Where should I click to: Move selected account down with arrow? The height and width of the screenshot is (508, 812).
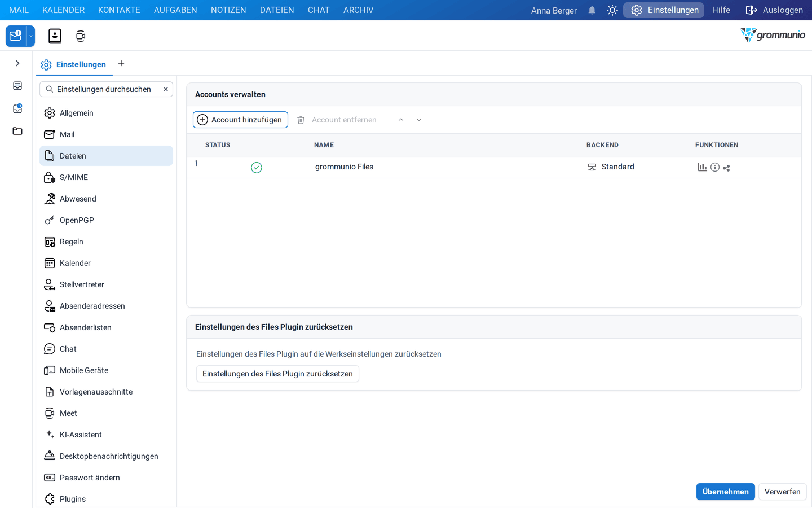click(419, 120)
